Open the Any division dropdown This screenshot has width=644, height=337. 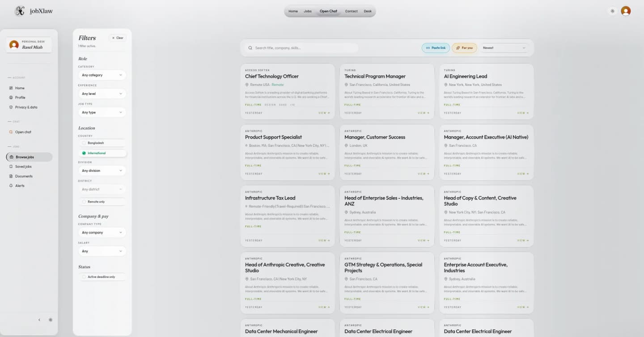click(102, 171)
